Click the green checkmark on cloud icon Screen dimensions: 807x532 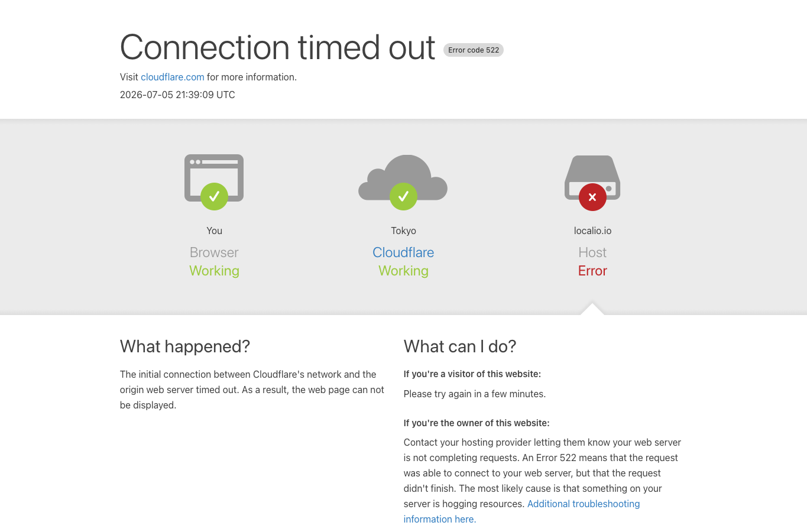(403, 196)
